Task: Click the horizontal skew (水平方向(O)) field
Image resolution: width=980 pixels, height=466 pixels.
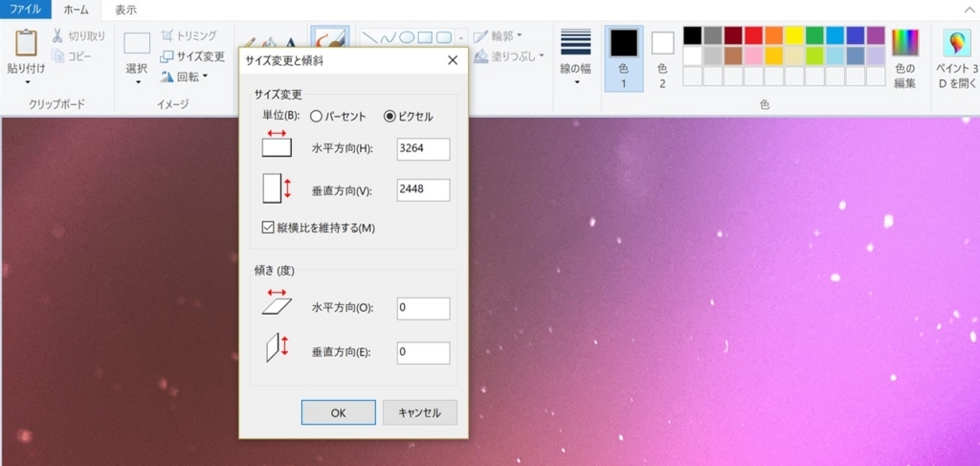Action: [423, 308]
